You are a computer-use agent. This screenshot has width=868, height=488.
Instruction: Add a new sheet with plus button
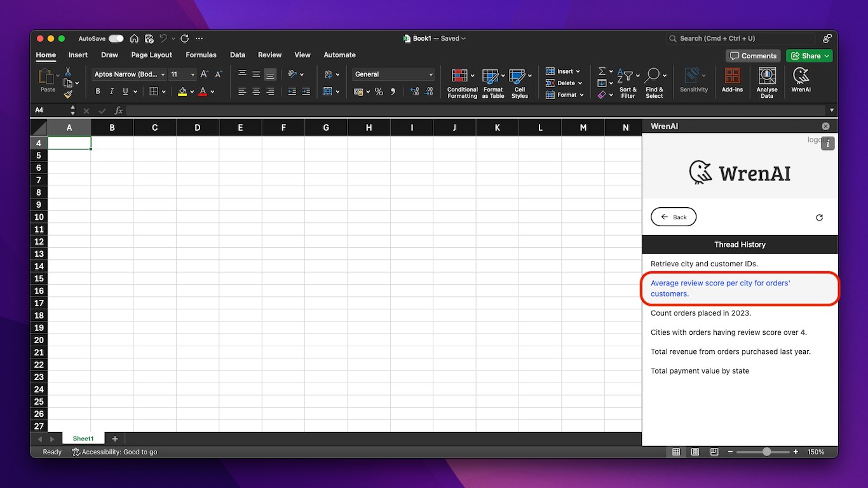tap(115, 438)
